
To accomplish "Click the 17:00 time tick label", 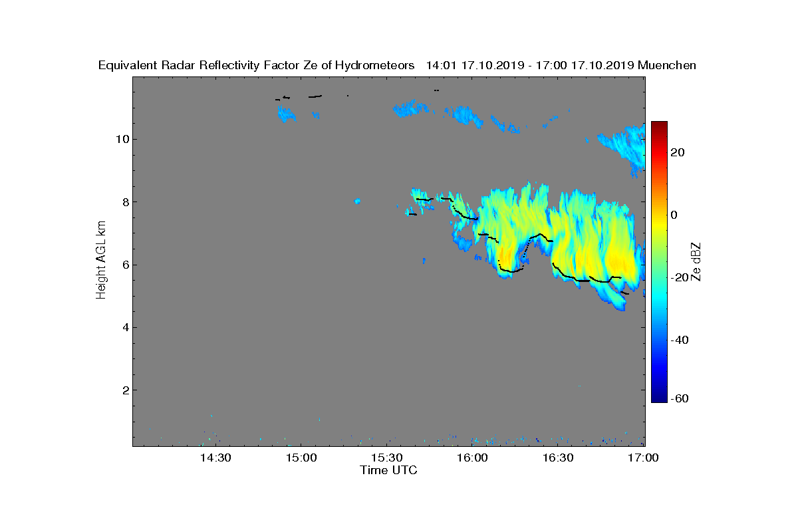I will 644,458.
